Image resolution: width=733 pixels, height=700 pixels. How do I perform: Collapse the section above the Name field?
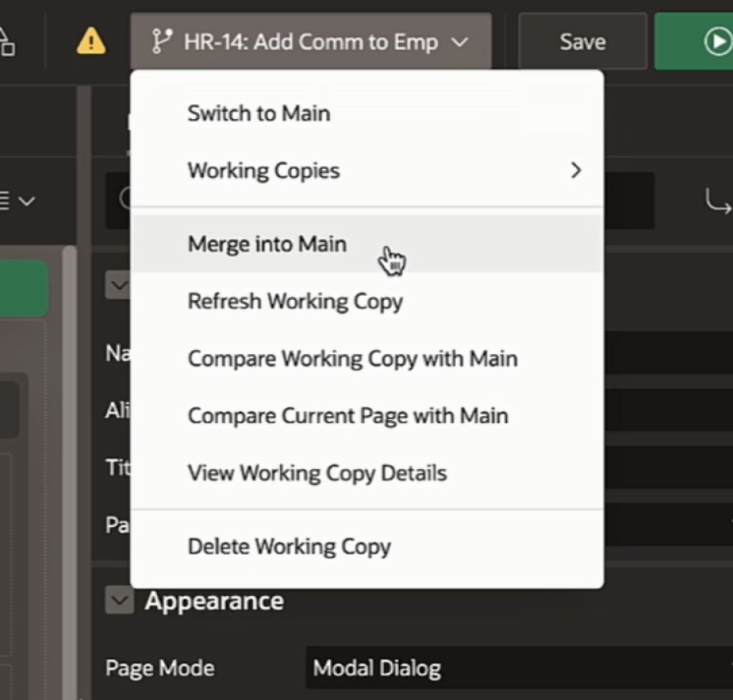[118, 285]
